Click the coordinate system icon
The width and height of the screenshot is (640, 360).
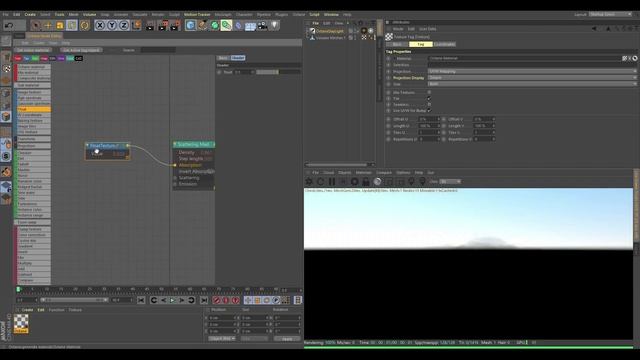tap(136, 25)
